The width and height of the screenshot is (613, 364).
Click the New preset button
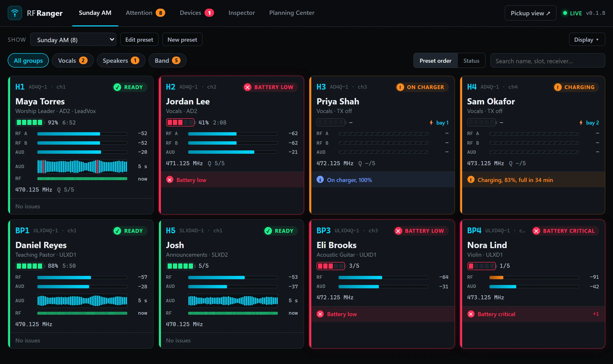182,40
